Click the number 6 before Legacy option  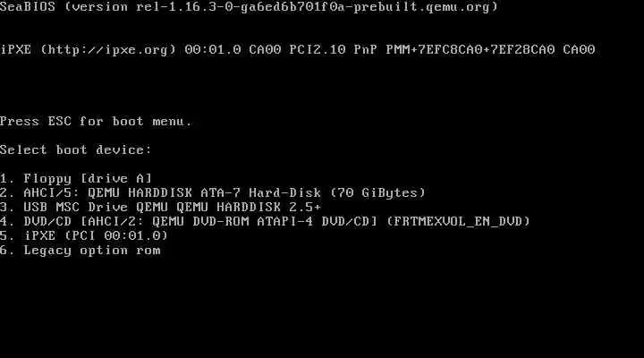(4, 251)
